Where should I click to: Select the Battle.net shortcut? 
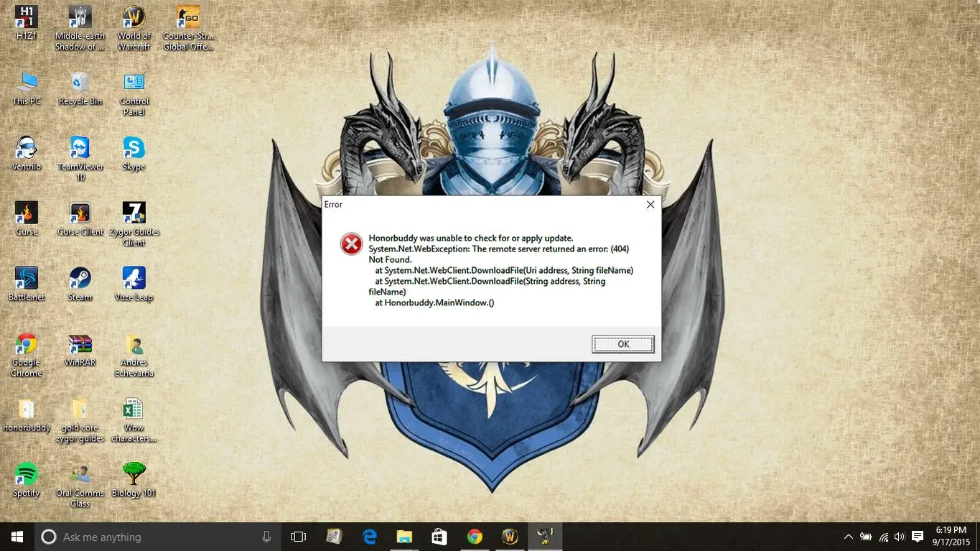(x=27, y=284)
